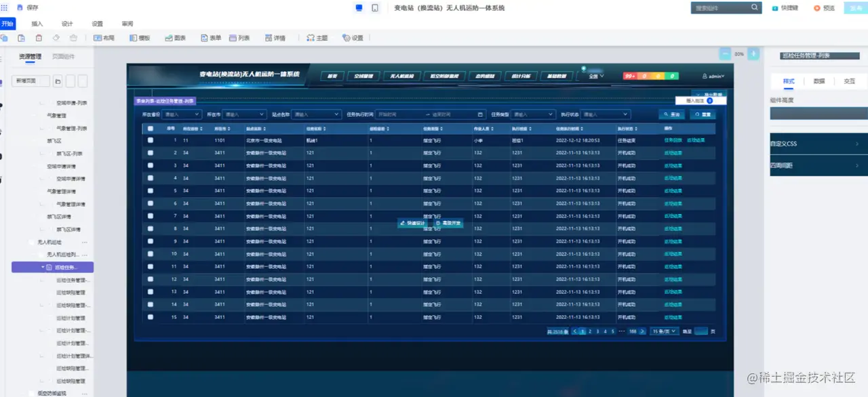
Task: Insert a 图表 chart component
Action: (x=176, y=38)
